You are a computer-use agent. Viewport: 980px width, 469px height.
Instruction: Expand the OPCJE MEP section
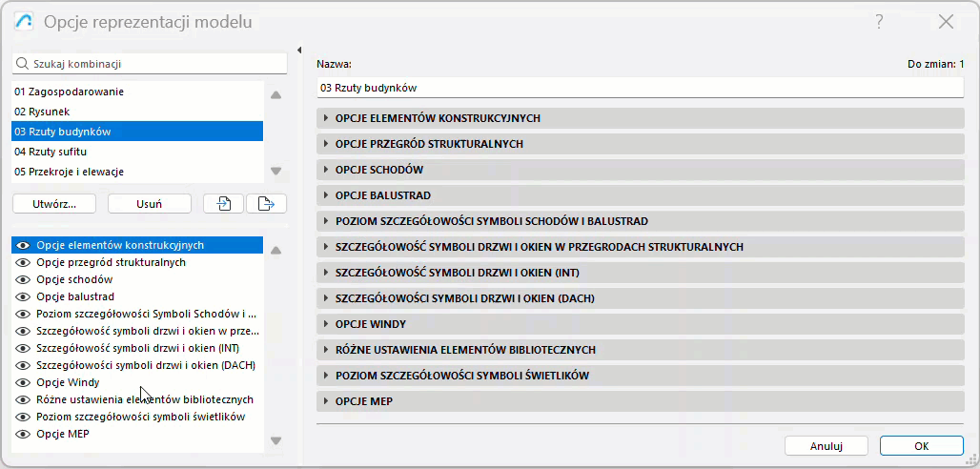[x=641, y=401]
